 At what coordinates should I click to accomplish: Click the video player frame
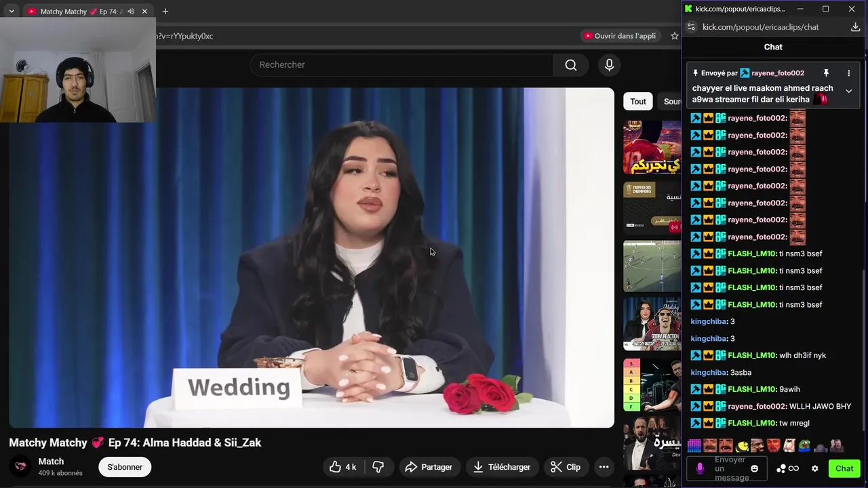tap(312, 258)
